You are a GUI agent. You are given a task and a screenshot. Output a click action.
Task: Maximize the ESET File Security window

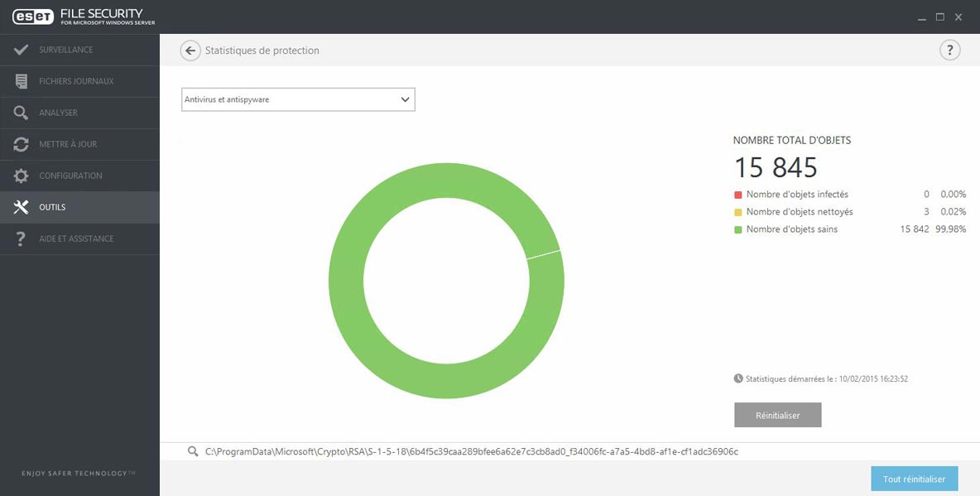tap(939, 17)
